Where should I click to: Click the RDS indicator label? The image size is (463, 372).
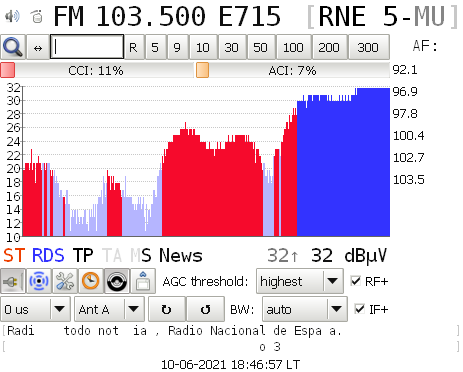(x=48, y=256)
